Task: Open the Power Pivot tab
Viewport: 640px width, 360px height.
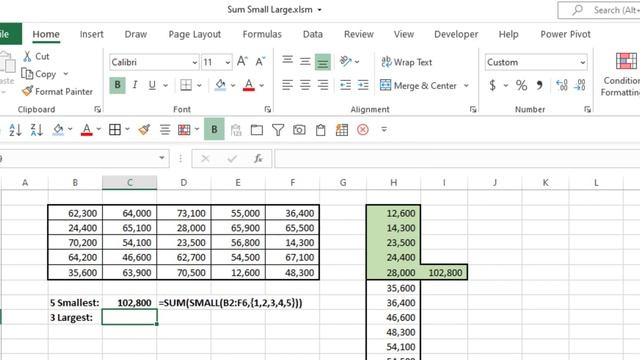Action: pos(565,34)
